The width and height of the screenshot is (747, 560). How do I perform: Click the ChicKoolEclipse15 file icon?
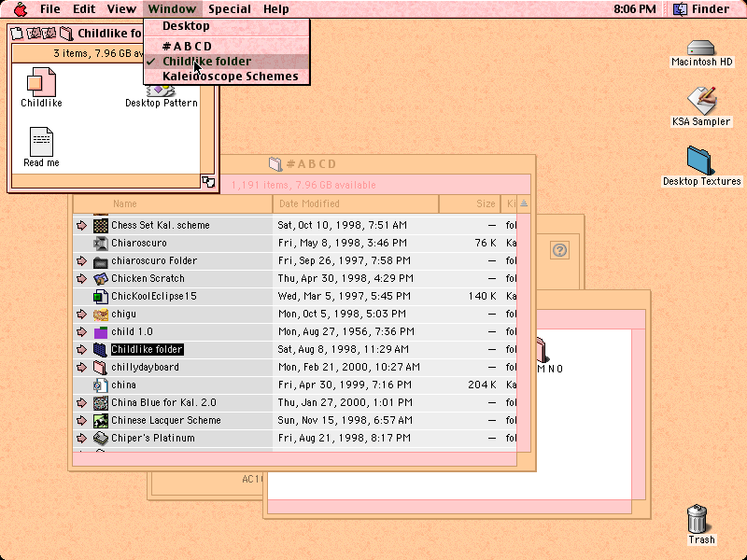point(101,296)
